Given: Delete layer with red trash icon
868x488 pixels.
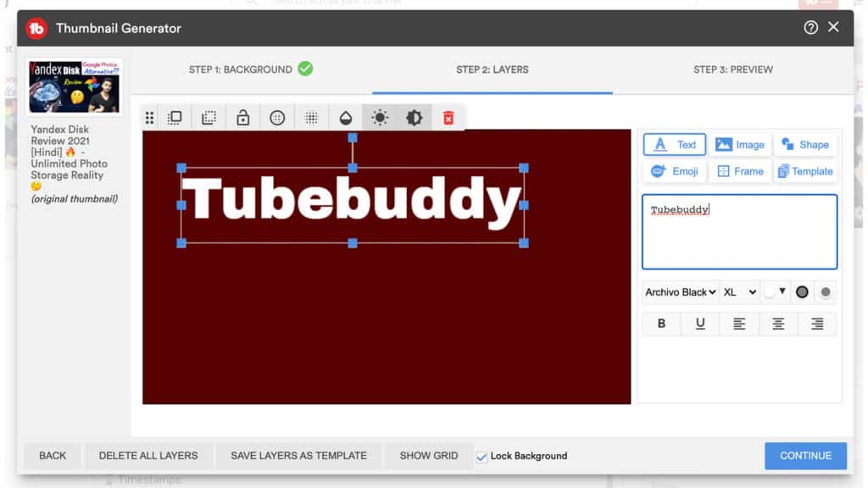Looking at the screenshot, I should (x=448, y=118).
